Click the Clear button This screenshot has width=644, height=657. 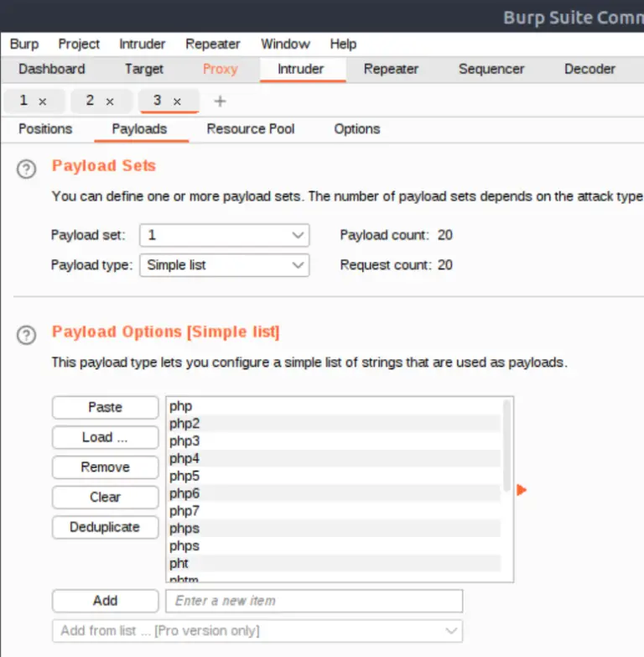tap(105, 498)
